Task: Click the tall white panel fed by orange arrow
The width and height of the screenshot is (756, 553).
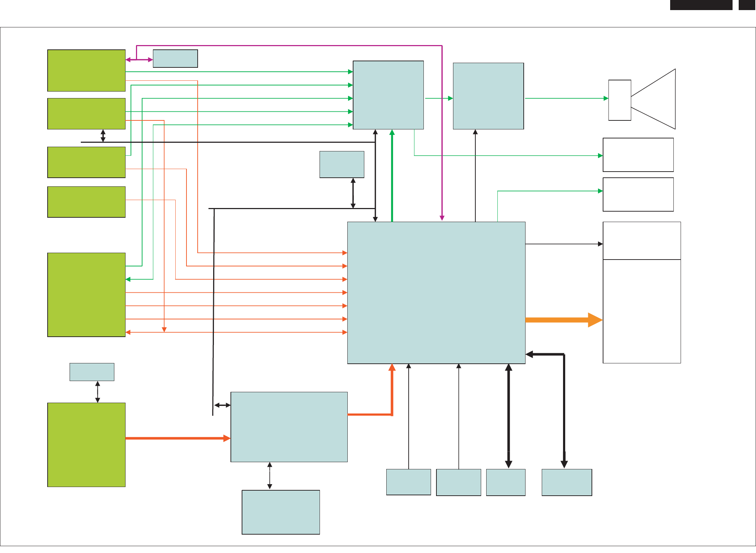Action: [642, 311]
